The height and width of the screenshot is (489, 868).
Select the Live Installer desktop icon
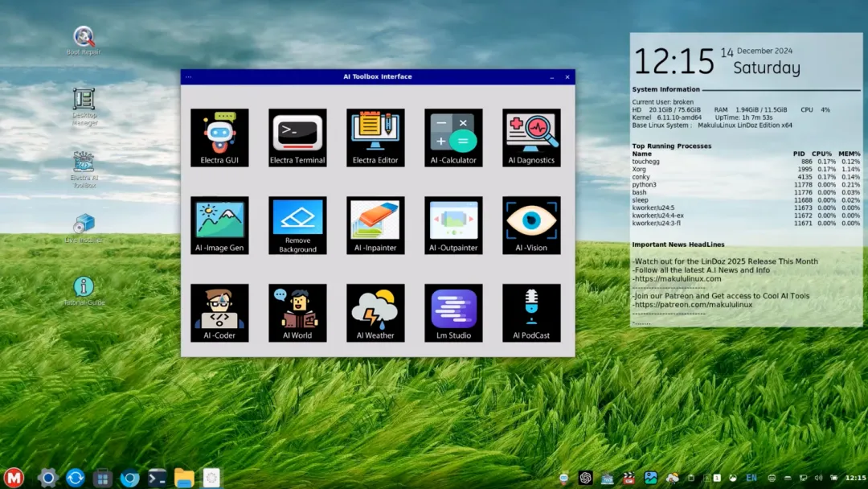[x=84, y=228]
